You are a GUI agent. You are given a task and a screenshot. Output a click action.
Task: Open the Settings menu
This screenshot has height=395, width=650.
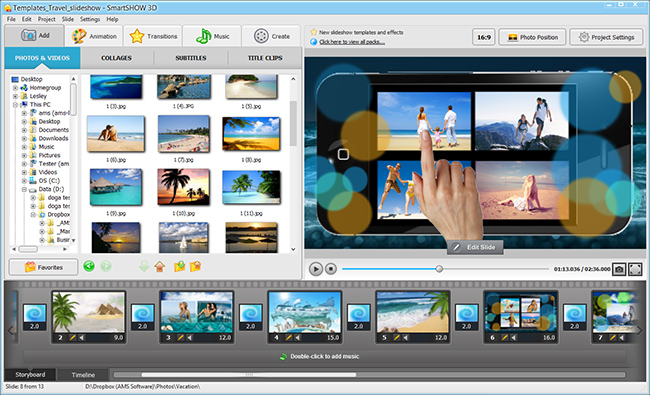(90, 19)
